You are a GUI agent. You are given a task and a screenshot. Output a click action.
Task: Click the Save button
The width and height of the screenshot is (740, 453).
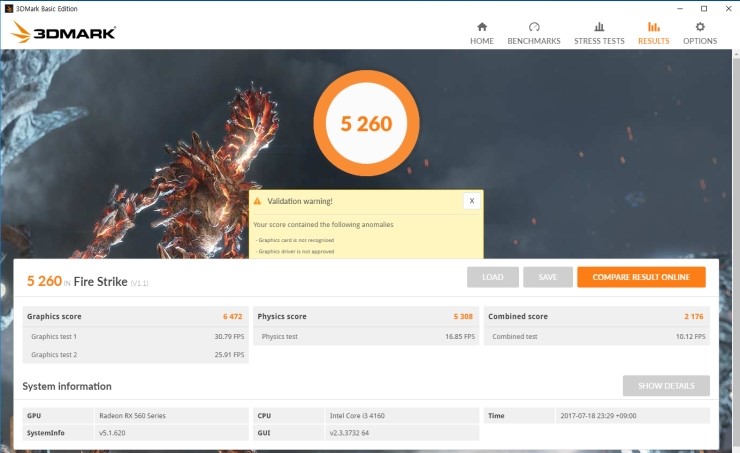pyautogui.click(x=547, y=277)
